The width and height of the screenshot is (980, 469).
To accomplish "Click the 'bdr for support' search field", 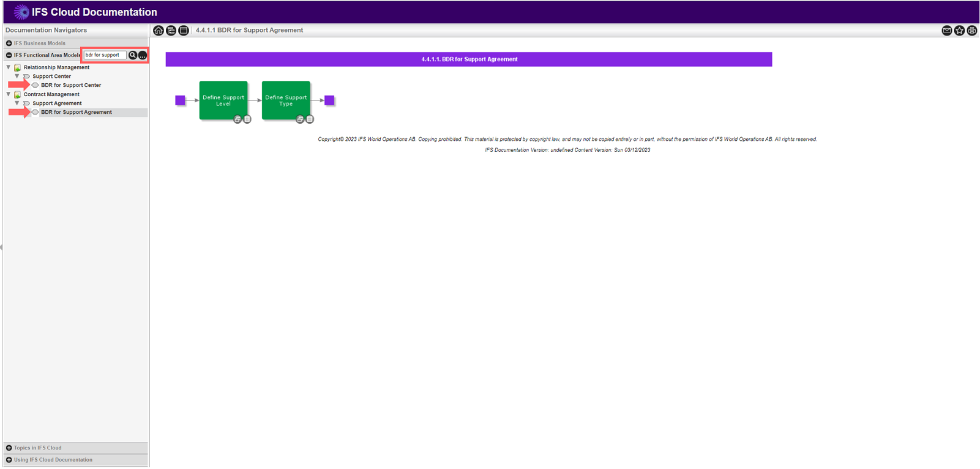I will (105, 55).
